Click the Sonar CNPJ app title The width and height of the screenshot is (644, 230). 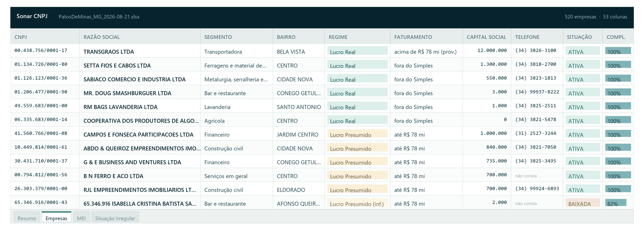click(x=32, y=16)
